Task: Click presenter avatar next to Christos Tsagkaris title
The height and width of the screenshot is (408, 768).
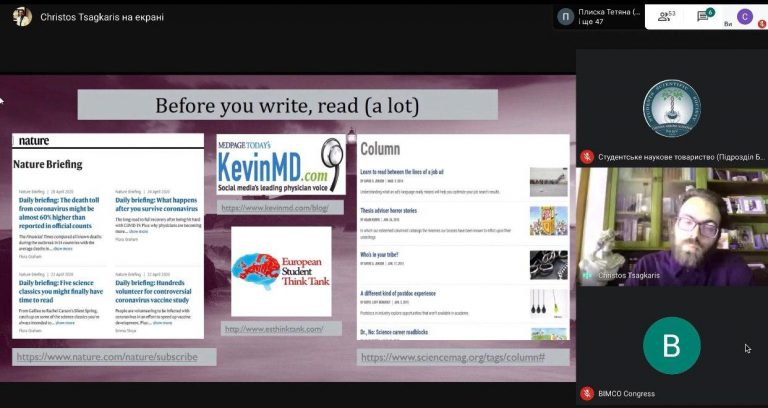Action: pos(22,17)
